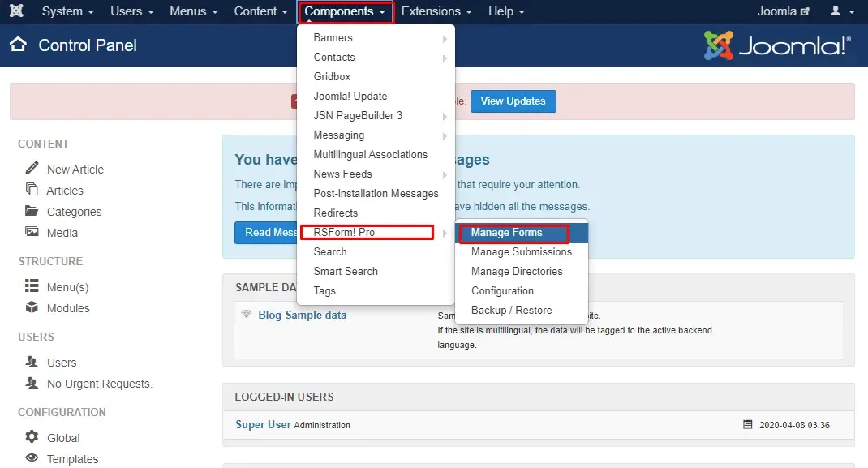Click the Global gear icon
This screenshot has height=468, width=868.
coord(32,436)
